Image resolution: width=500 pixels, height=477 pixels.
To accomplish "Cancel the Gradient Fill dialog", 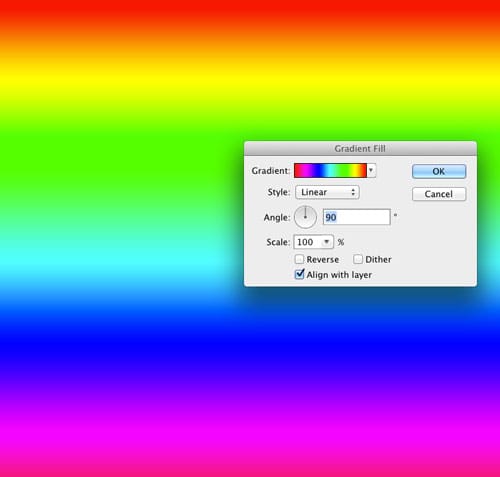I will tap(439, 194).
